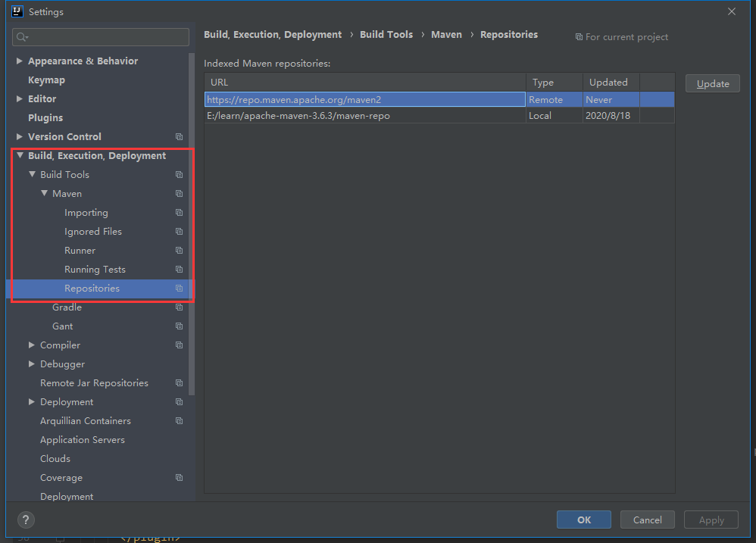Expand the Editor section arrow

19,98
